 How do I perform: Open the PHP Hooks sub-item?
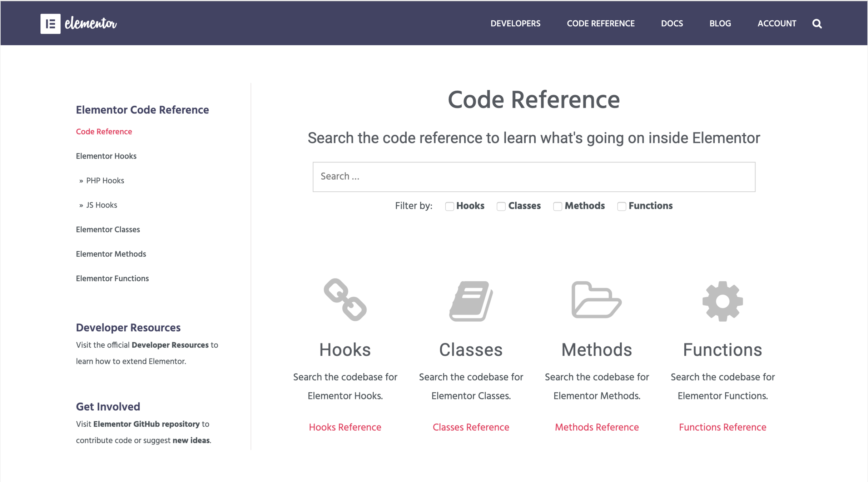click(105, 181)
